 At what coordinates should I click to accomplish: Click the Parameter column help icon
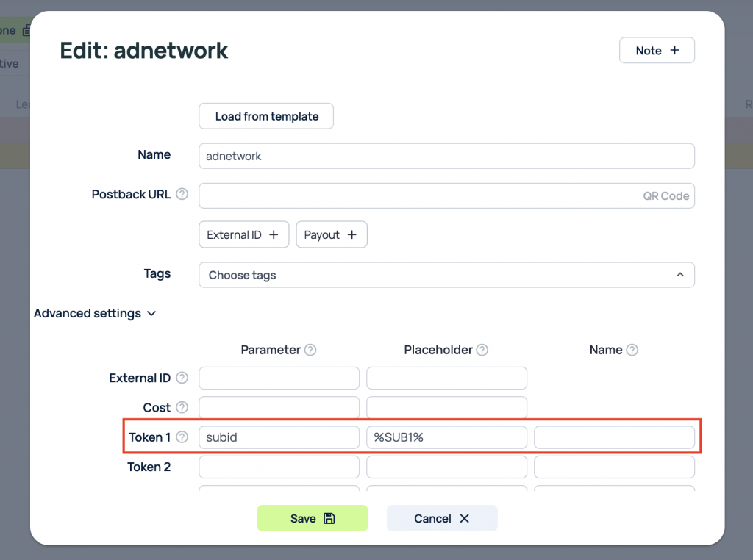(310, 350)
